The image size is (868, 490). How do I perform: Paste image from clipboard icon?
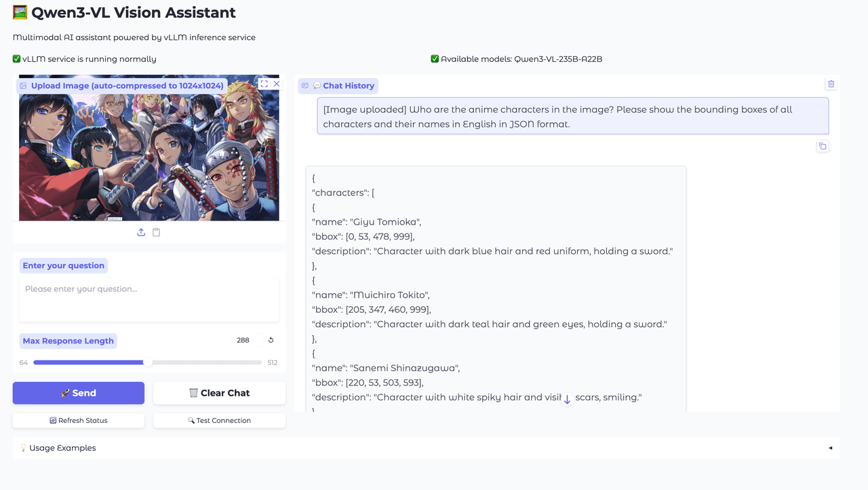157,232
